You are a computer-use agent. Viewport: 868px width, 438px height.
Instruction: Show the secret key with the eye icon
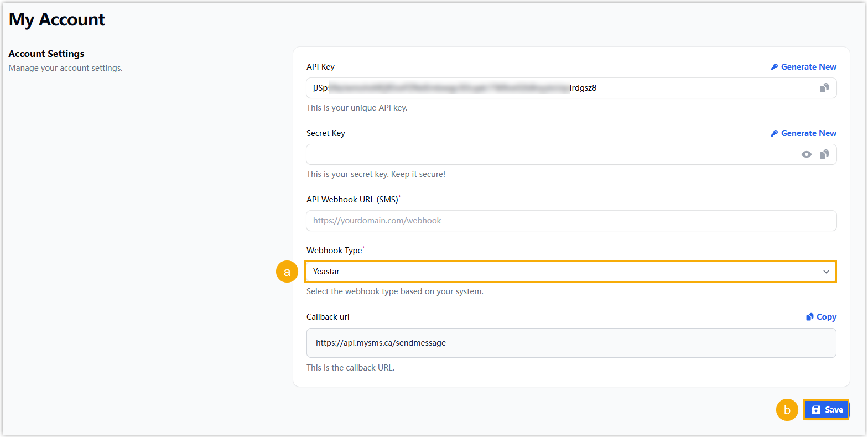(x=807, y=154)
